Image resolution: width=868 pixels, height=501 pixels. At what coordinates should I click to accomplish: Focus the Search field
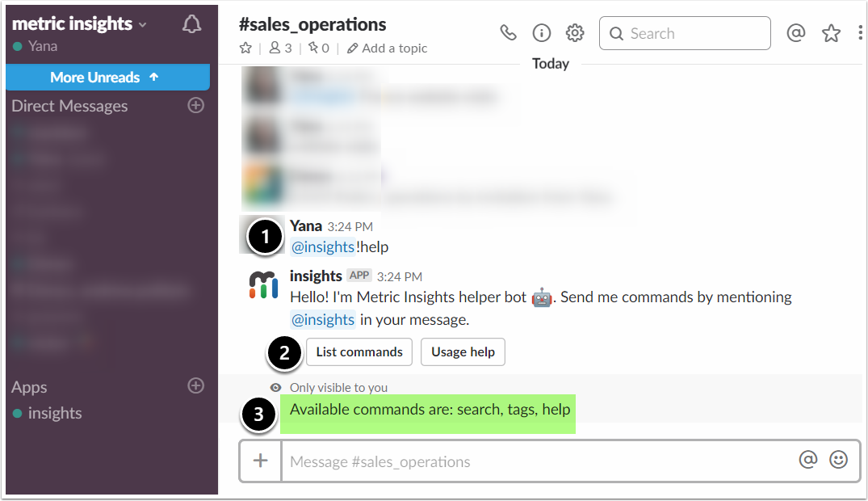[685, 33]
